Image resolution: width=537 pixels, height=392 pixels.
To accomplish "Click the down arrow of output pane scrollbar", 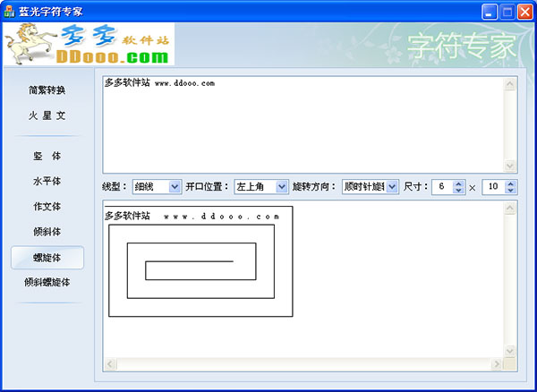I will point(510,351).
